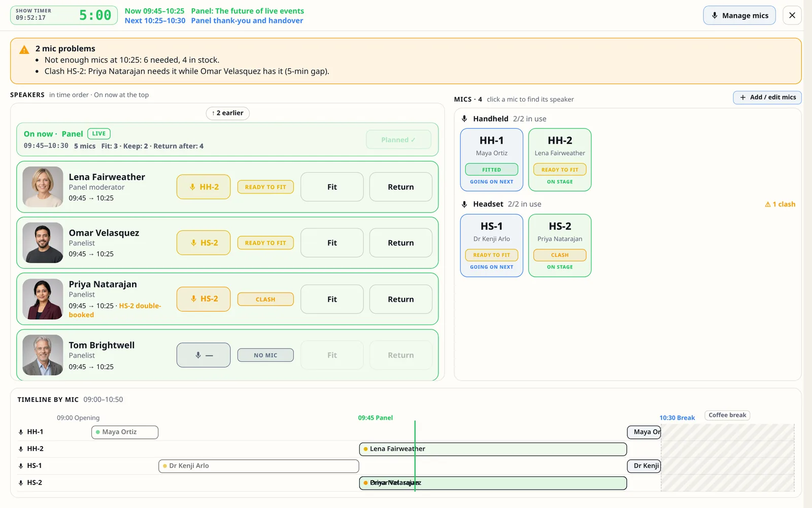Screen dimensions: 812x508
Task: Select the HH-2 mic card for Lena Fairweather
Action: [x=560, y=160]
